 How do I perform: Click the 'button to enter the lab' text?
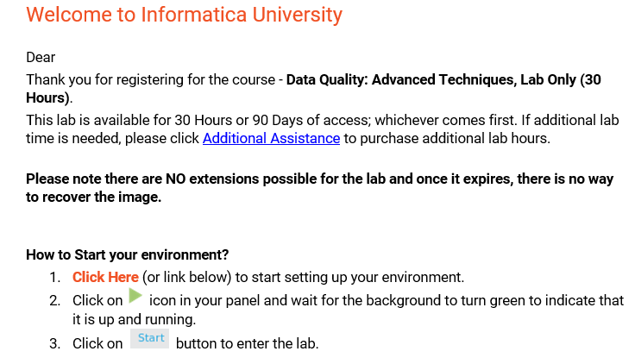[x=247, y=343]
